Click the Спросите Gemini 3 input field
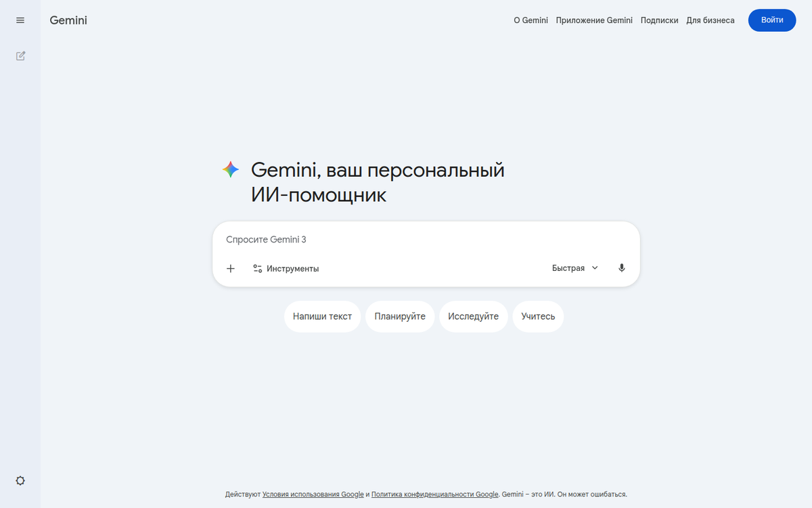 tap(338, 239)
